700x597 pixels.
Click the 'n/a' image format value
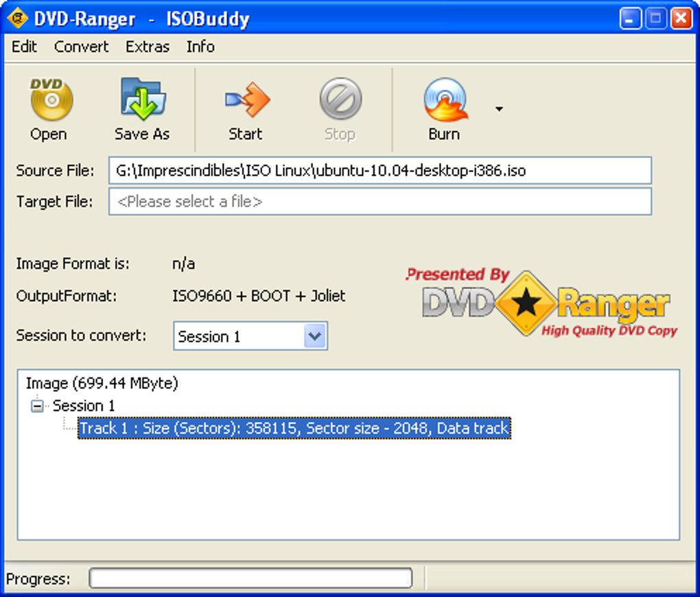coord(183,264)
